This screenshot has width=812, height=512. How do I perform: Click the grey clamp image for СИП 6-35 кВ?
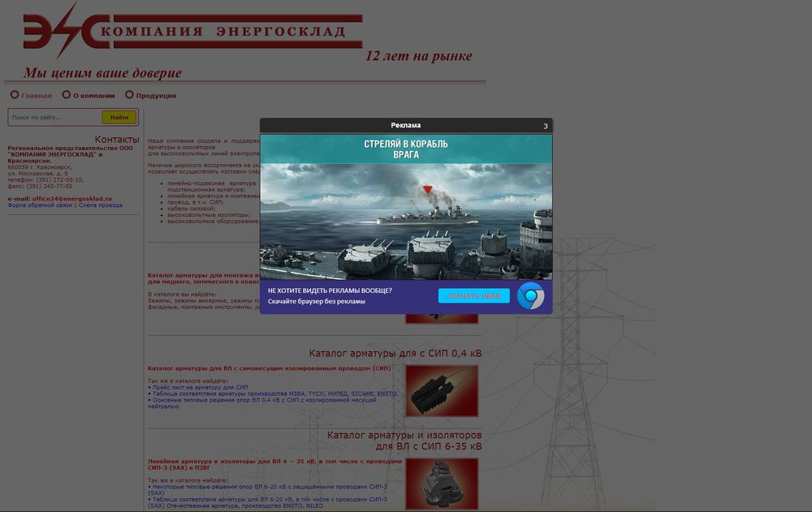[x=442, y=484]
